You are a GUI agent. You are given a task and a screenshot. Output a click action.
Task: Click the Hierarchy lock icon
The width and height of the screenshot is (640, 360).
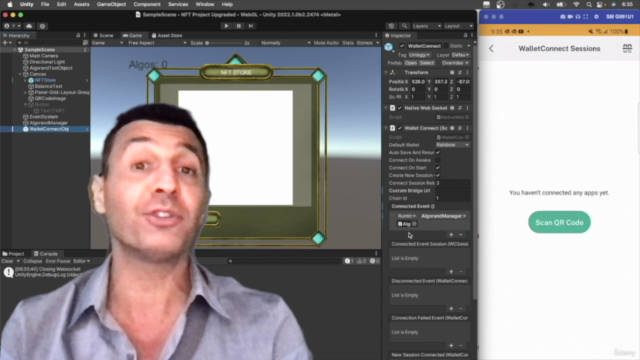[78, 36]
